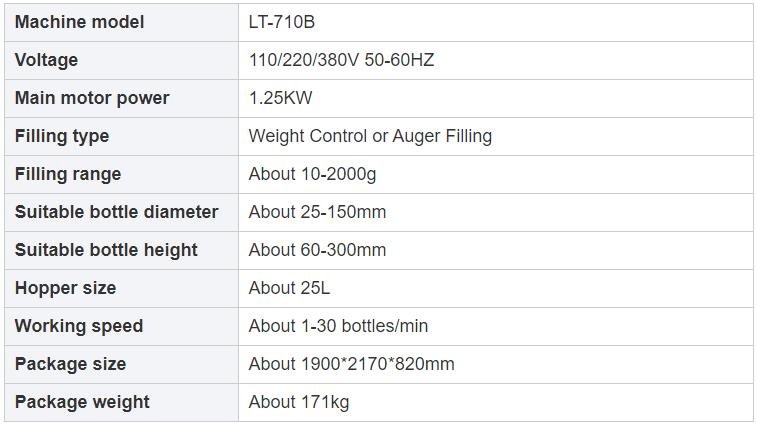757x425 pixels.
Task: Select the 110/220/380V 50-60HZ value
Action: point(341,60)
